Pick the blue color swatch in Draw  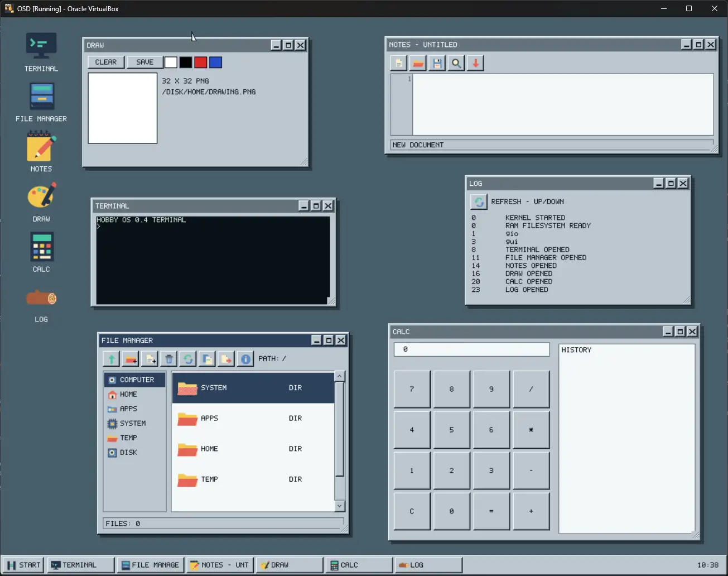coord(215,62)
